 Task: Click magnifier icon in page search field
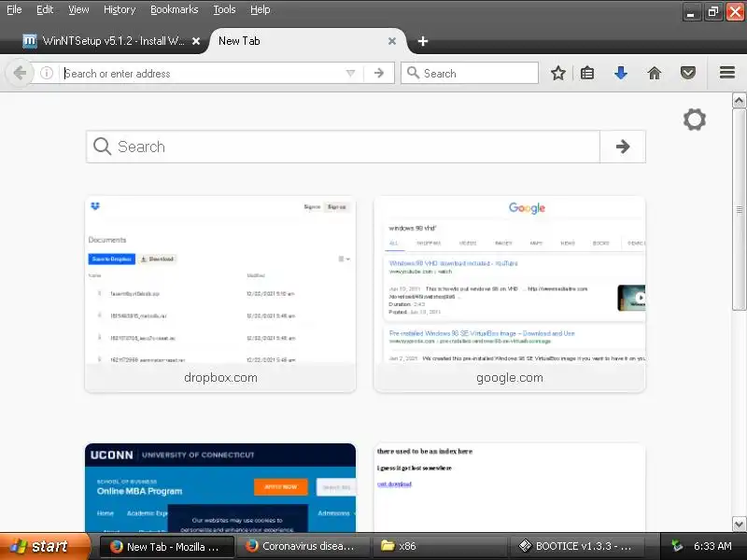click(x=102, y=147)
